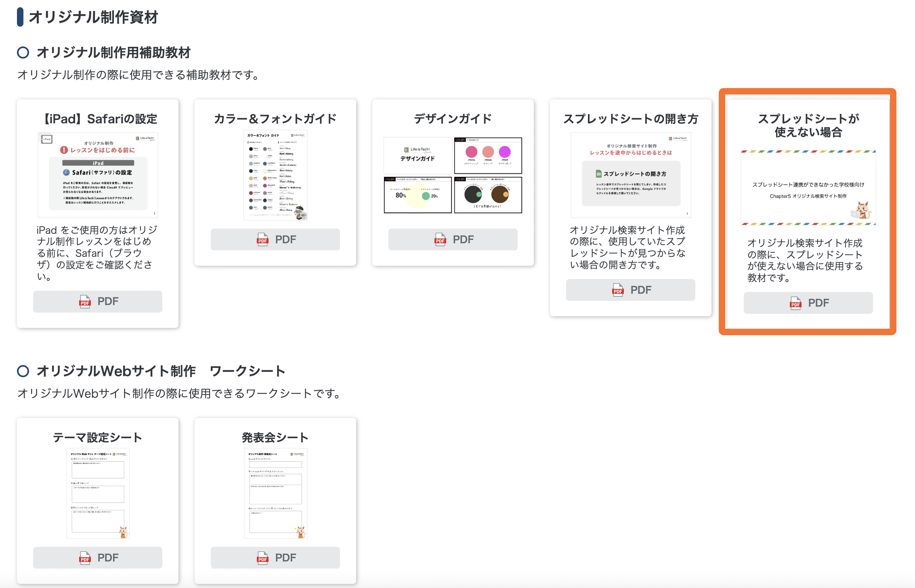Click PDF icon in カラー&フォントガイド card

(x=262, y=239)
